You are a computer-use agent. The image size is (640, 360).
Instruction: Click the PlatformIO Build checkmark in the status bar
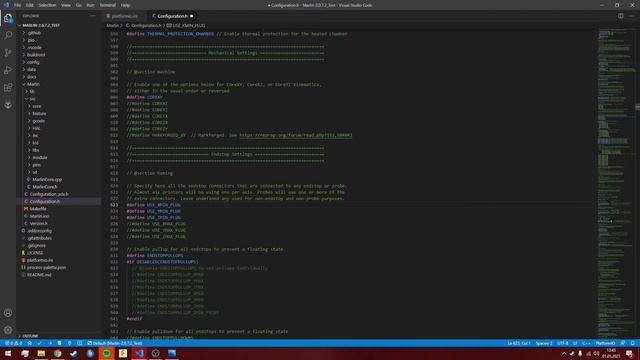(40, 343)
